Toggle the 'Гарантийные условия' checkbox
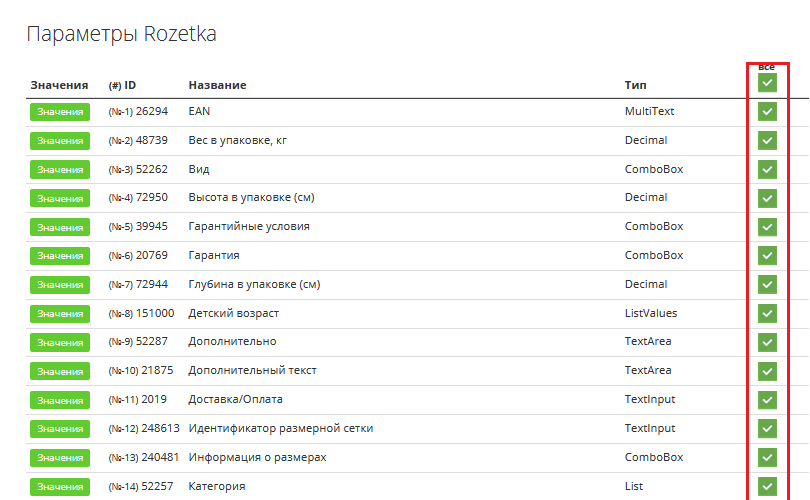The image size is (810, 500). click(x=767, y=227)
